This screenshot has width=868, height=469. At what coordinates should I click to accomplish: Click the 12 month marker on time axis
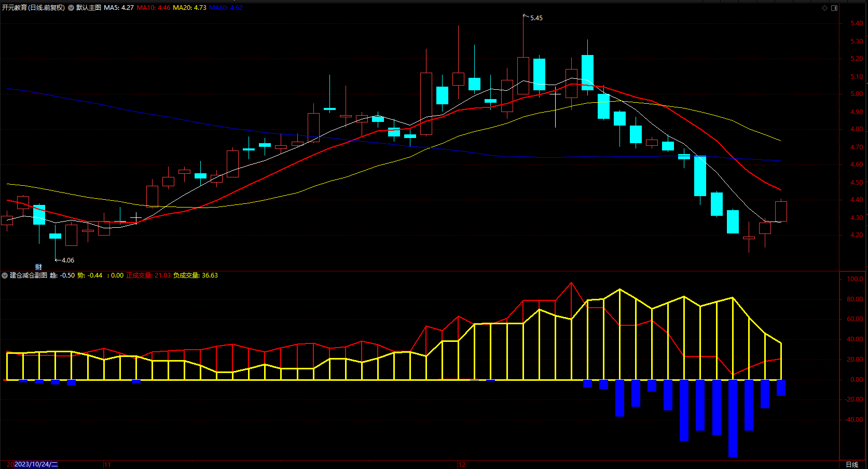[462, 465]
